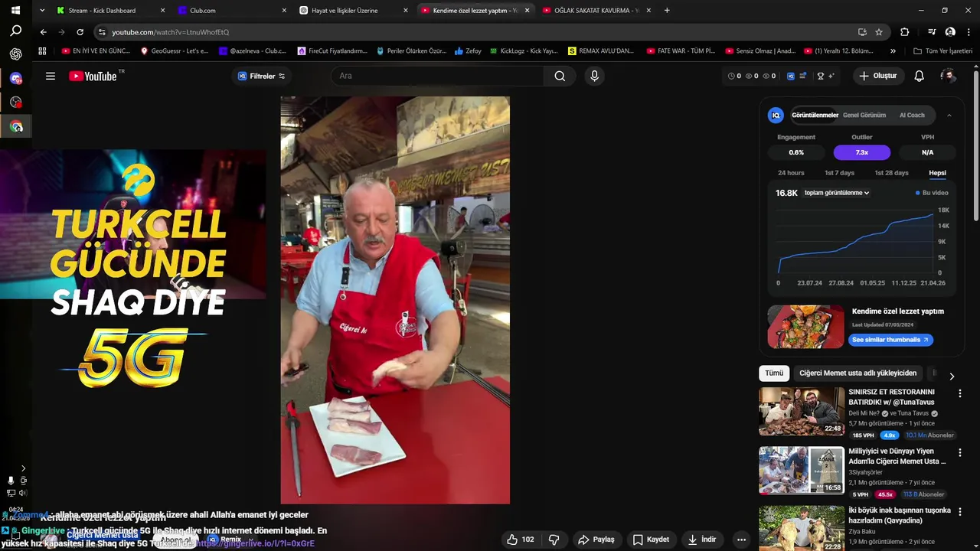Image resolution: width=980 pixels, height=551 pixels.
Task: Like the video with thumbs-up 102
Action: point(520,540)
